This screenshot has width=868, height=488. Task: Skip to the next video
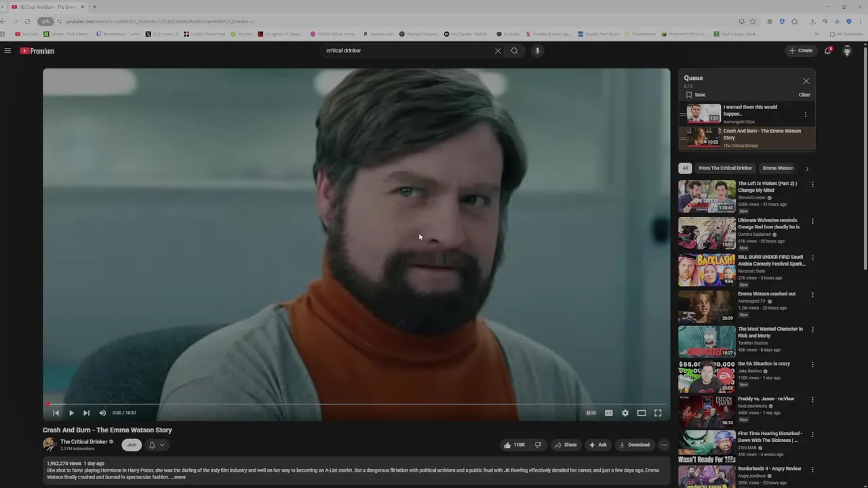click(86, 413)
